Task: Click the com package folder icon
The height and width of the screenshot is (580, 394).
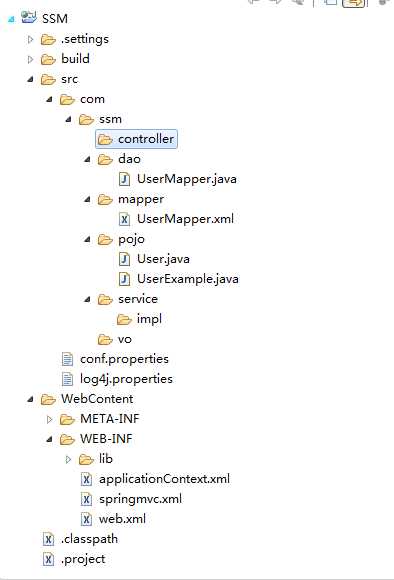Action: [x=67, y=99]
